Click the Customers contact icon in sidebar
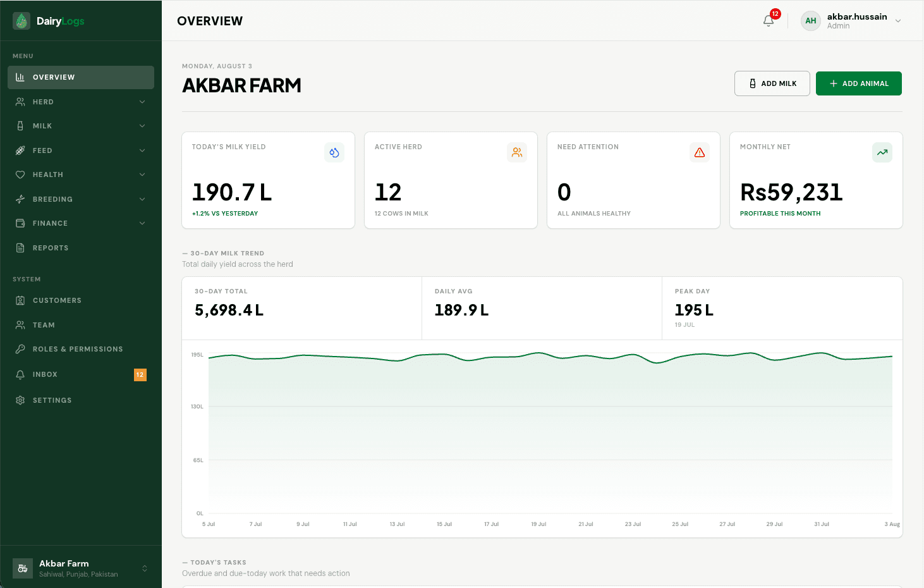The width and height of the screenshot is (924, 588). [x=20, y=300]
